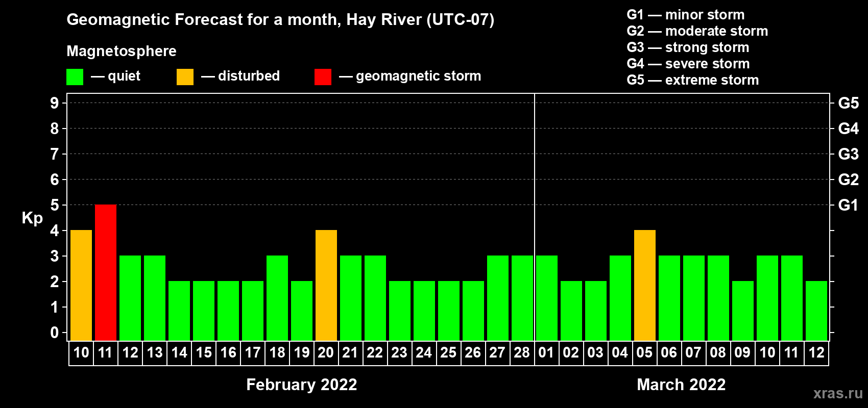
Task: Click the February 2022 month label
Action: pyautogui.click(x=302, y=385)
